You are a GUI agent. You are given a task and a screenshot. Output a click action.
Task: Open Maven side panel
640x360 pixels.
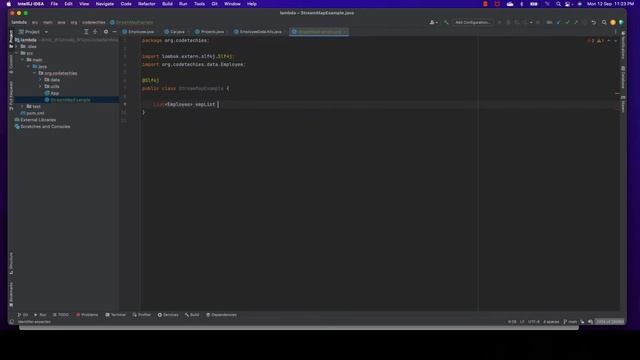tap(623, 104)
